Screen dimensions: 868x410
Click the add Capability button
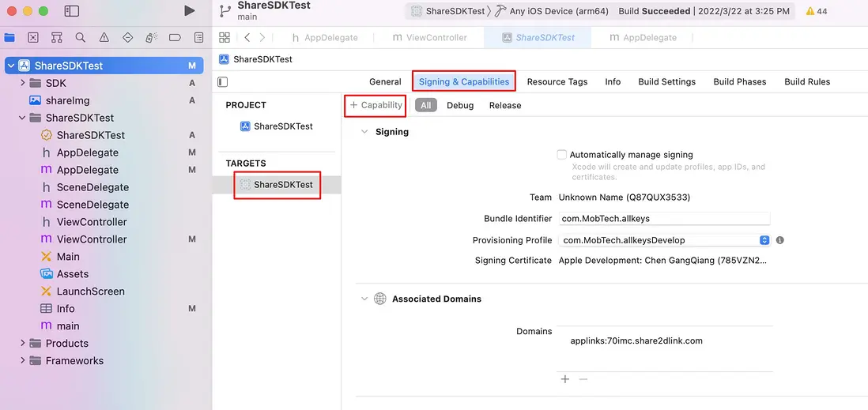[376, 105]
